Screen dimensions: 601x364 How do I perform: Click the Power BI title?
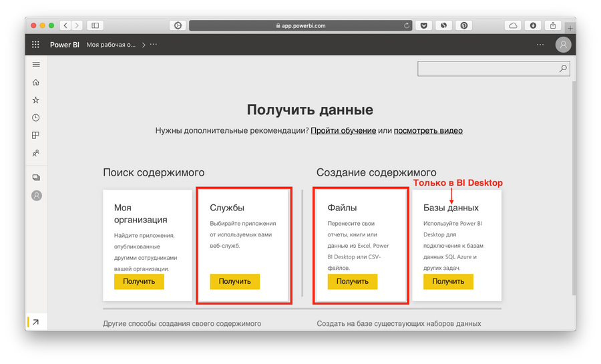pos(64,45)
